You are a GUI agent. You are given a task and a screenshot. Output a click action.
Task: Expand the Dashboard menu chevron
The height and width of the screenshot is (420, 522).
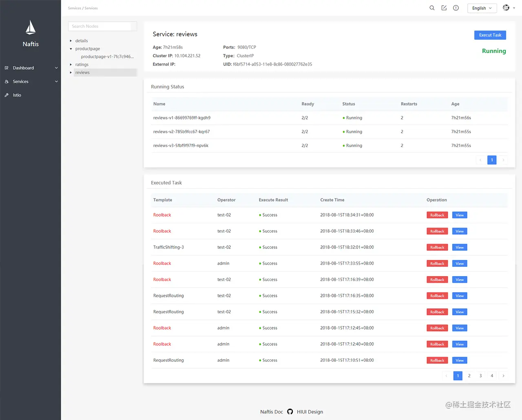click(x=56, y=68)
